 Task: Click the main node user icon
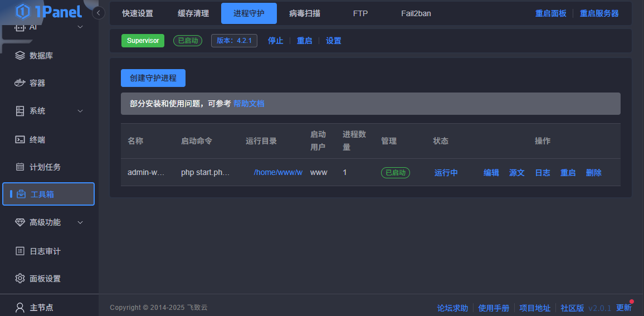click(x=19, y=307)
